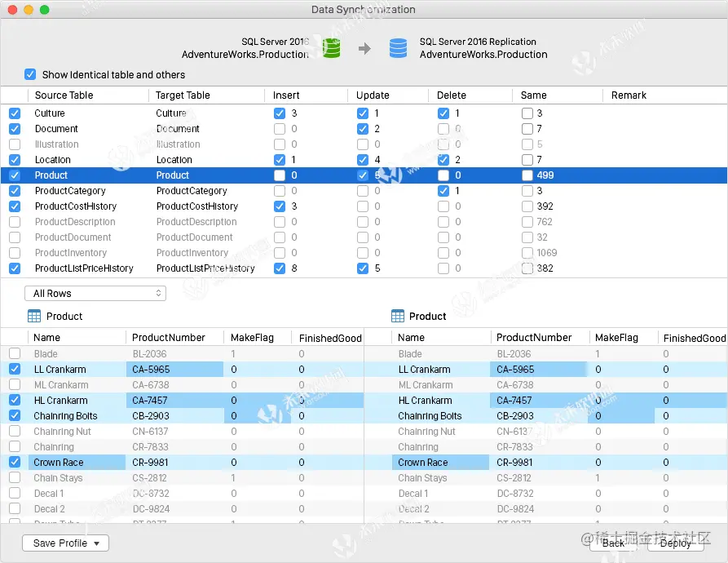
Task: Click source cell DC-9824
Action: [152, 509]
